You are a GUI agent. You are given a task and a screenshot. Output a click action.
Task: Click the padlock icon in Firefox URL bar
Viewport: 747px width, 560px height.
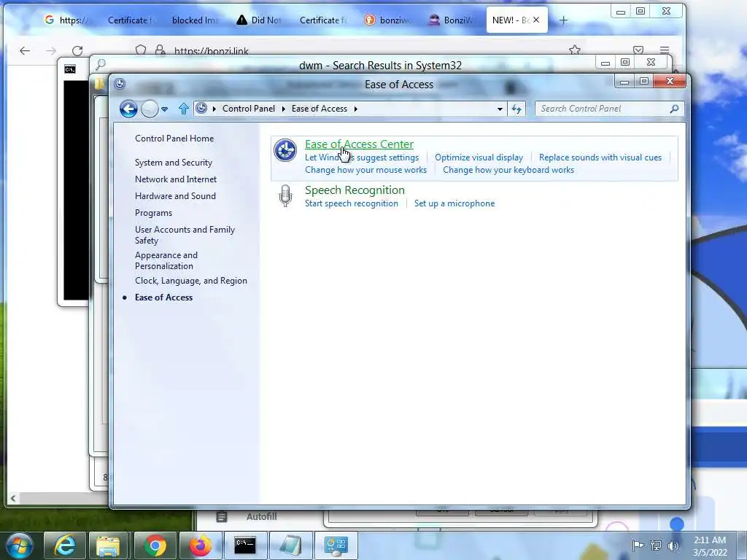tap(160, 50)
